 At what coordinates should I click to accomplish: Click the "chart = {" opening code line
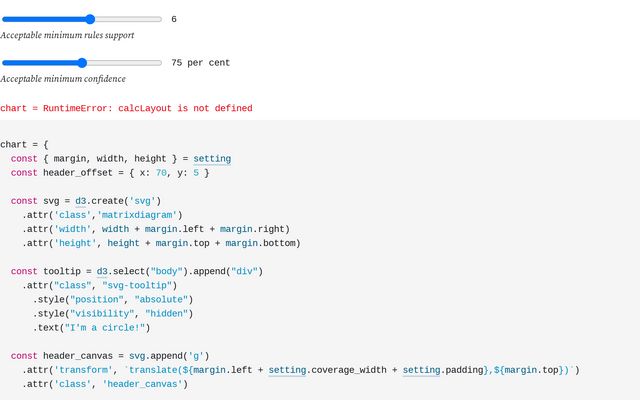coord(24,144)
